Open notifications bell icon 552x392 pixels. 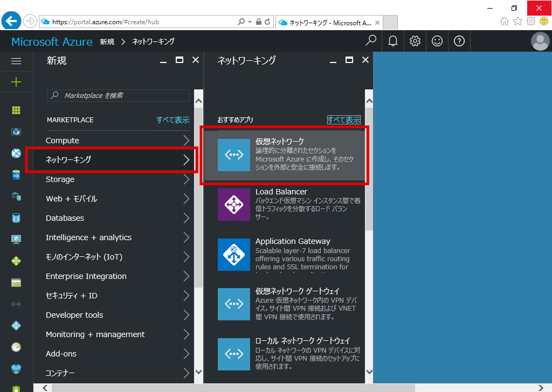click(x=393, y=41)
